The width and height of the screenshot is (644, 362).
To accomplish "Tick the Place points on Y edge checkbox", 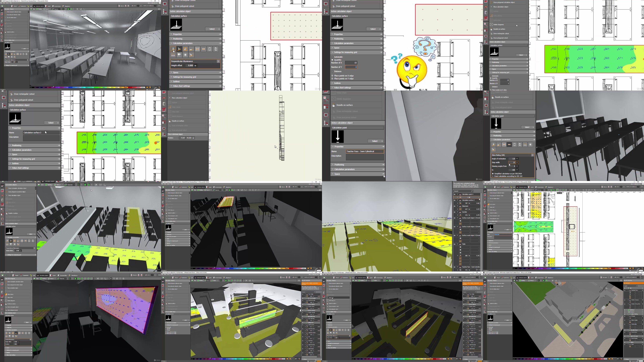I will [332, 79].
